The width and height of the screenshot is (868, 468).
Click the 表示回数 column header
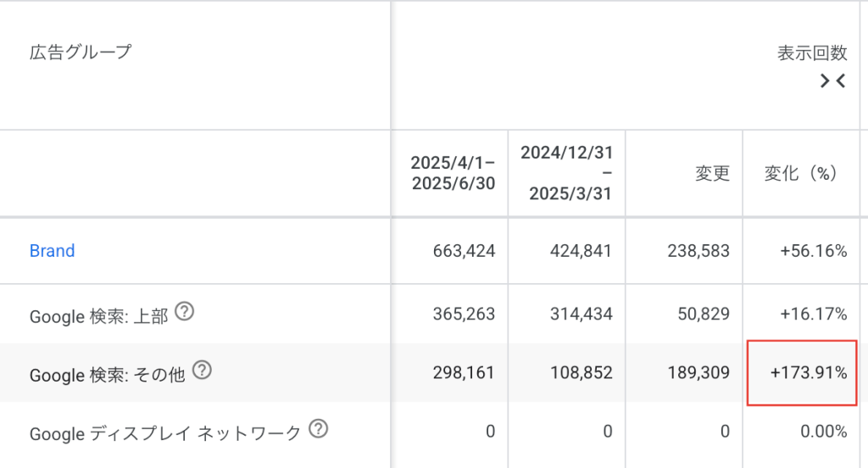click(x=812, y=53)
